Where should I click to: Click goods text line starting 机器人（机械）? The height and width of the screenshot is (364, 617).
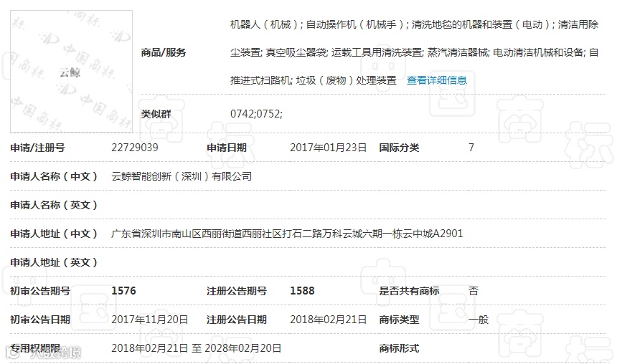pos(415,24)
